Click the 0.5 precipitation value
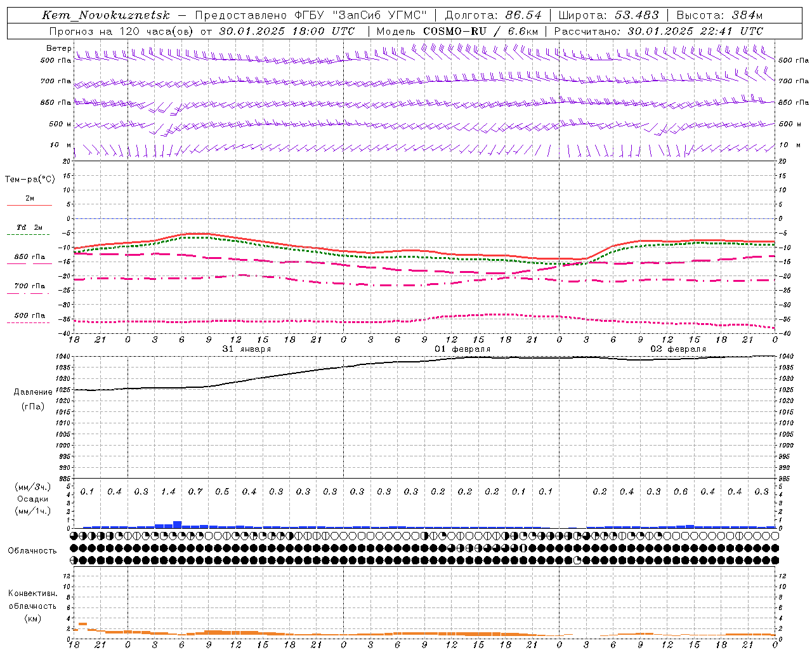The height and width of the screenshot is (650, 812). [x=222, y=491]
